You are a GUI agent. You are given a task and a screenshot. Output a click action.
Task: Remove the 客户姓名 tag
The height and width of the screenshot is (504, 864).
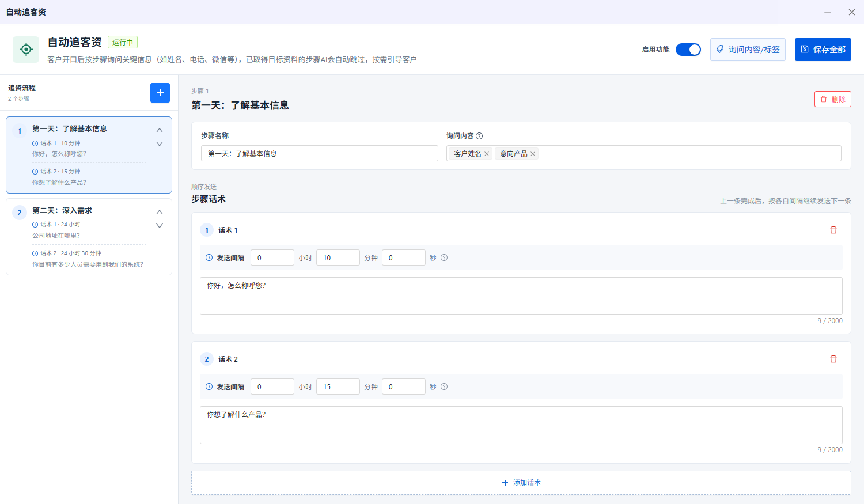[x=487, y=154]
